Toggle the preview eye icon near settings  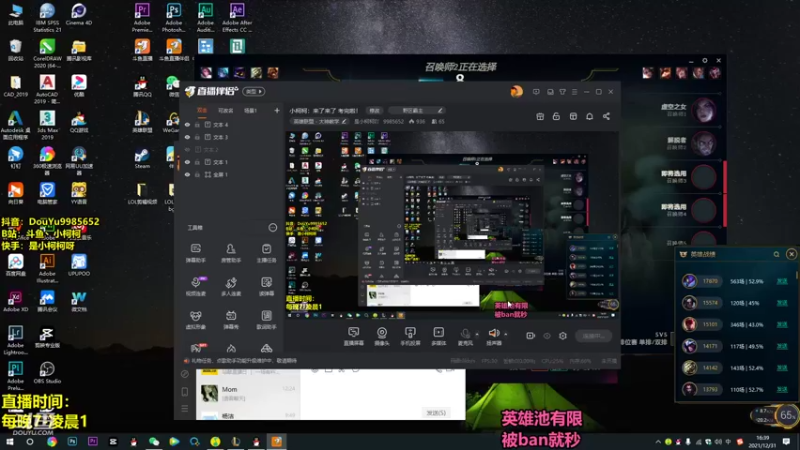(x=547, y=336)
